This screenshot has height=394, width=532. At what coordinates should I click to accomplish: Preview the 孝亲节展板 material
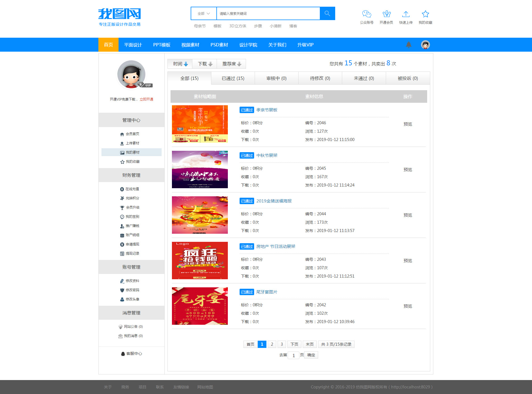point(408,124)
